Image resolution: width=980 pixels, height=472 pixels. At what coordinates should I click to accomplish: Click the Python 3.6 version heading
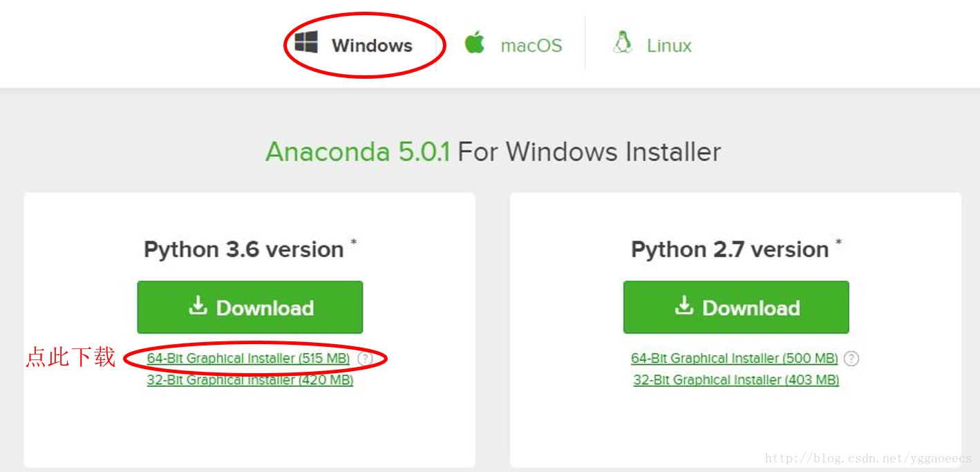click(243, 249)
